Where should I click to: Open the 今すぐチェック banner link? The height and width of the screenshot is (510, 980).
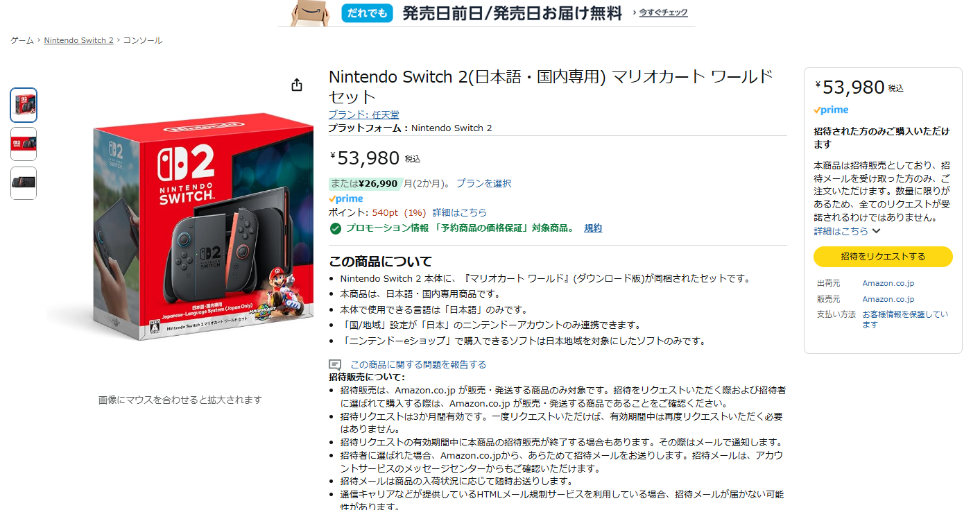663,12
